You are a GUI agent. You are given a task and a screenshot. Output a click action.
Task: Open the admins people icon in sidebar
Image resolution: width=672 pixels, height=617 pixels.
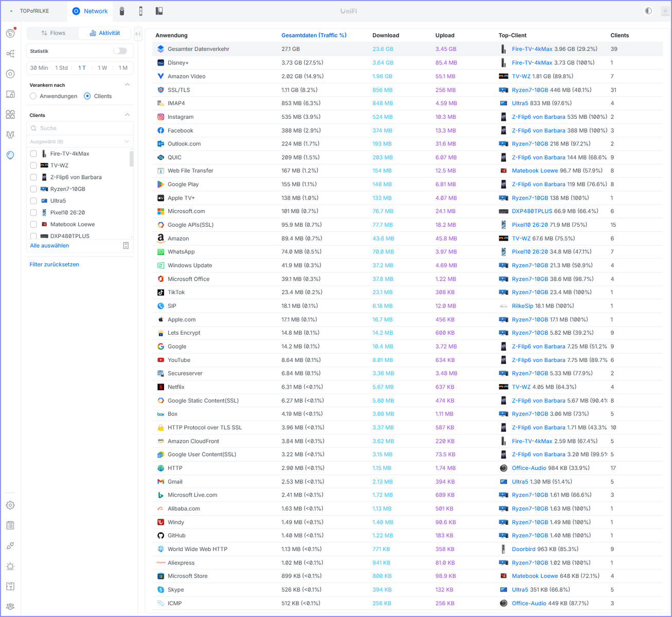pos(10,607)
